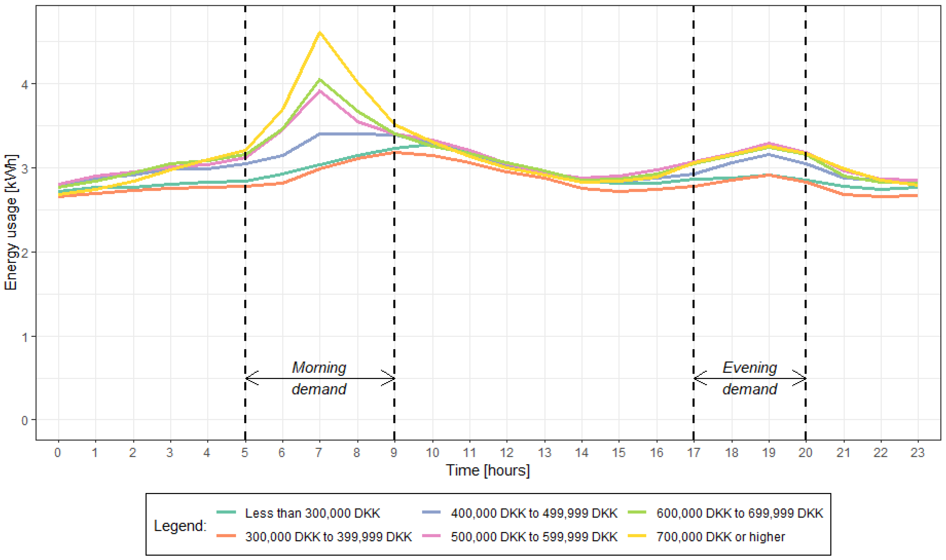Click the Energy usage [kWh] axis title

coord(11,223)
